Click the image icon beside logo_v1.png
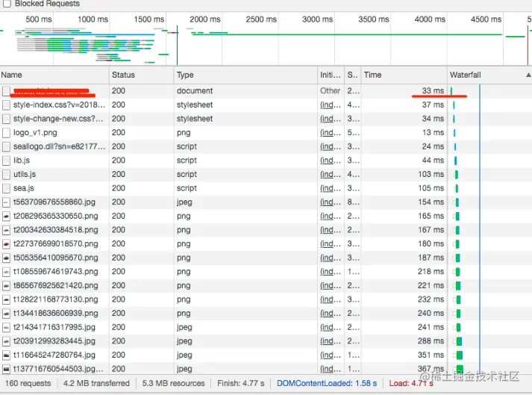532x395 pixels. (x=6, y=133)
